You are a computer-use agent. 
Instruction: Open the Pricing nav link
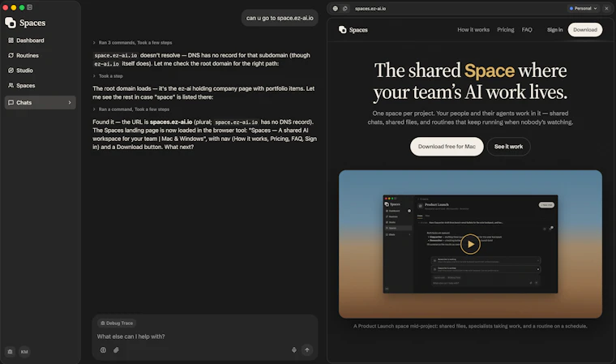(x=506, y=30)
